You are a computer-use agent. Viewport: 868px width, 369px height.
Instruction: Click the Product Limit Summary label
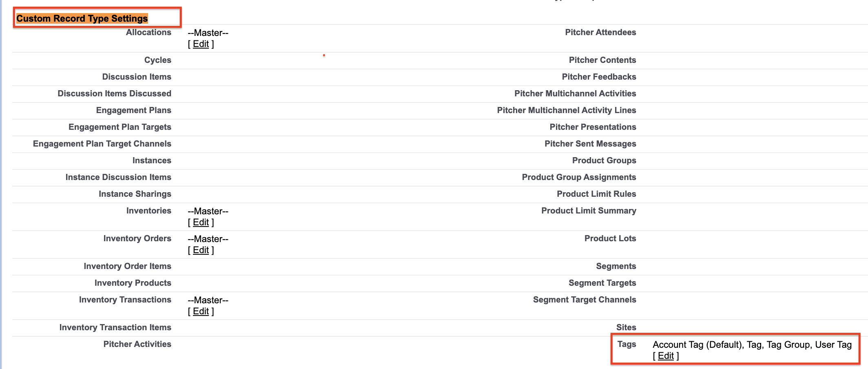[588, 211]
